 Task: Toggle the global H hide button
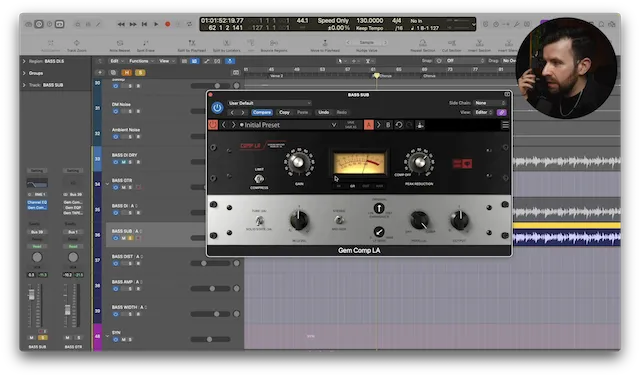coord(127,73)
